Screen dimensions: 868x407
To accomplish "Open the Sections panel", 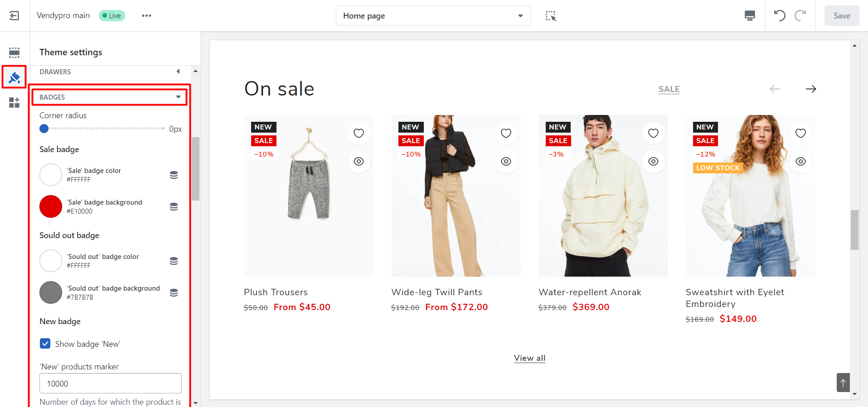I will pyautogui.click(x=14, y=53).
